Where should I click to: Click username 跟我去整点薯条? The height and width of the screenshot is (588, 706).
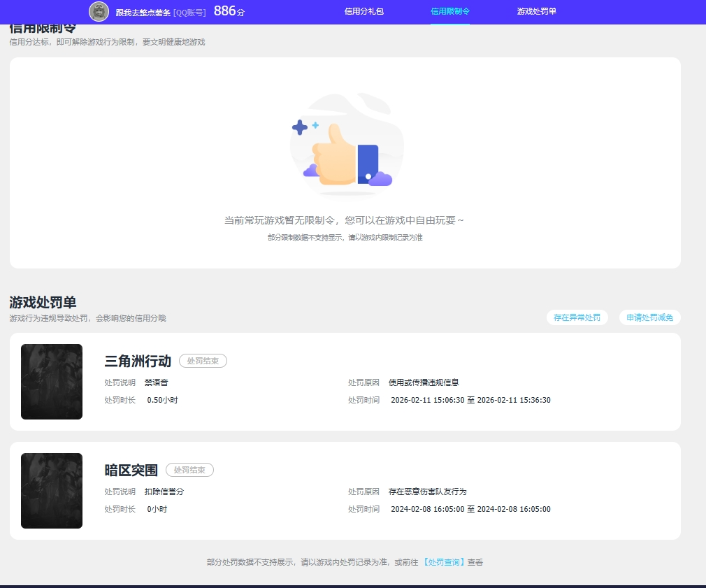tap(143, 13)
